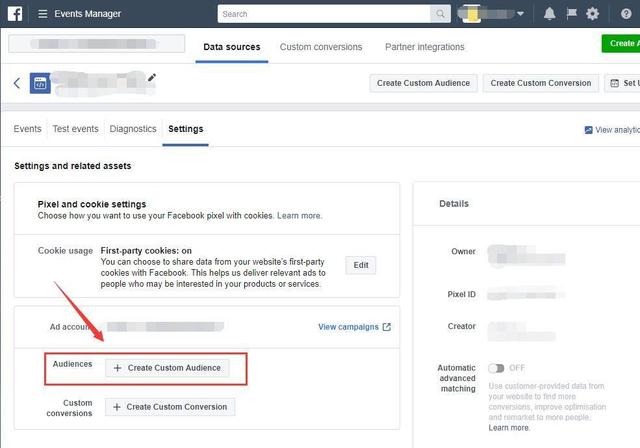Open the notifications bell

pos(549,14)
